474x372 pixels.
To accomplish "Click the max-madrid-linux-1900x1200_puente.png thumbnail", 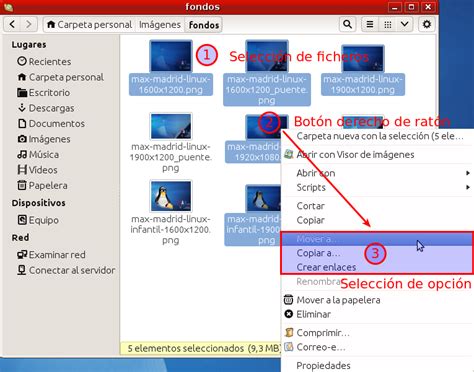I will (171, 126).
